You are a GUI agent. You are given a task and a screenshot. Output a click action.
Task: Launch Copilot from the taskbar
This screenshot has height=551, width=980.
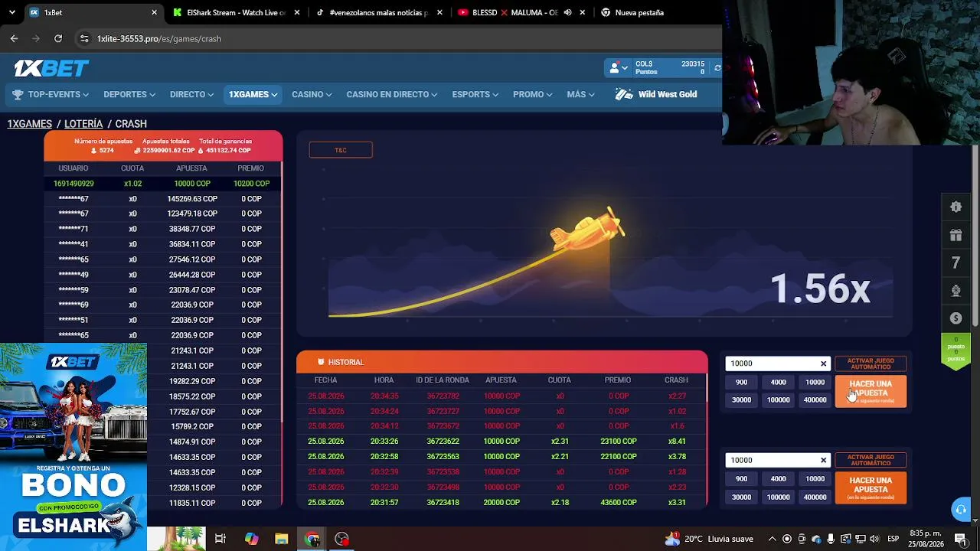[251, 539]
